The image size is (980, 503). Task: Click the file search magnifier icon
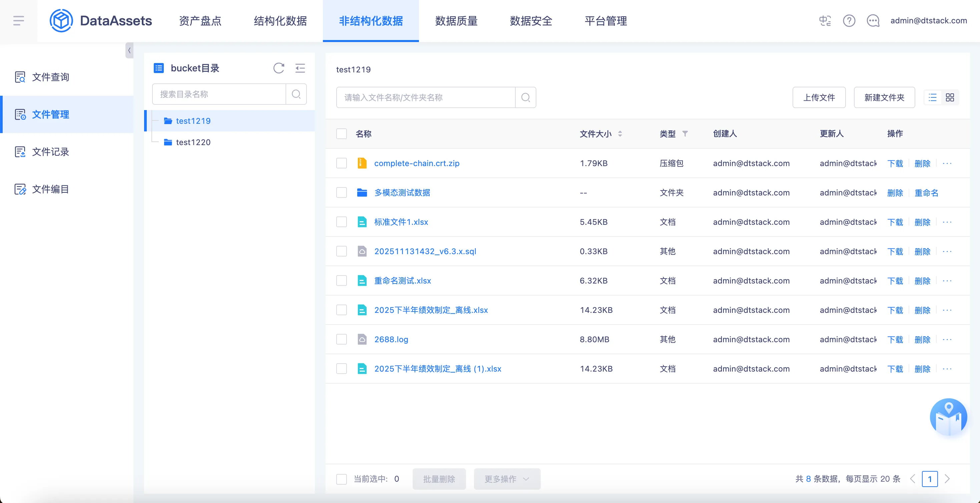pyautogui.click(x=525, y=97)
